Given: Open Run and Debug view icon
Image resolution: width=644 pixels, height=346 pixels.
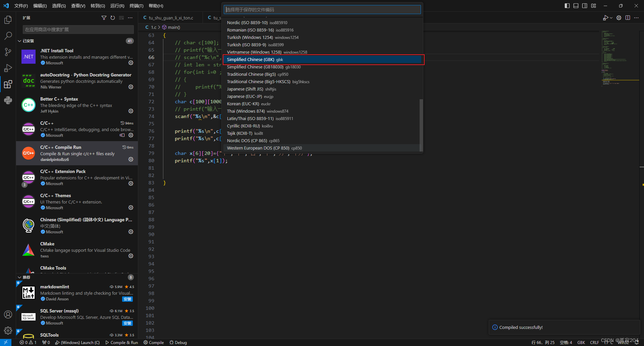Looking at the screenshot, I should [8, 68].
